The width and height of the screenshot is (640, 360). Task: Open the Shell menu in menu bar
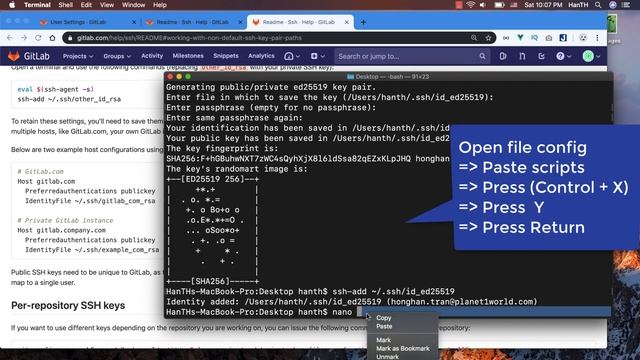coord(65,5)
